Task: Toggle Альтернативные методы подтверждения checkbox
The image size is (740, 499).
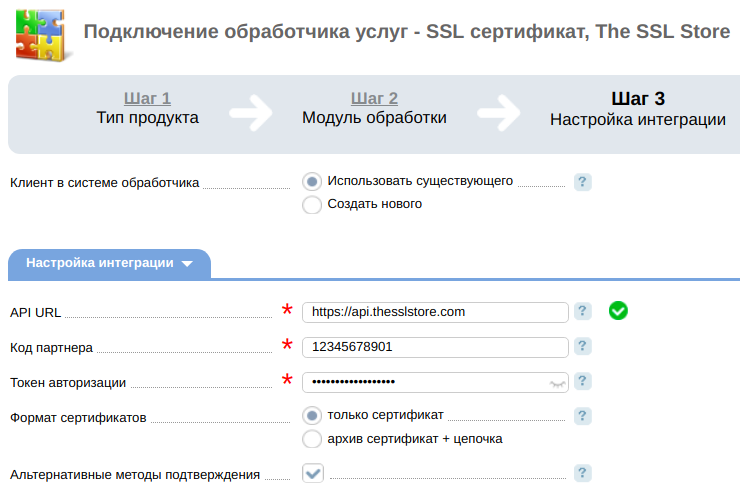Action: pos(313,473)
